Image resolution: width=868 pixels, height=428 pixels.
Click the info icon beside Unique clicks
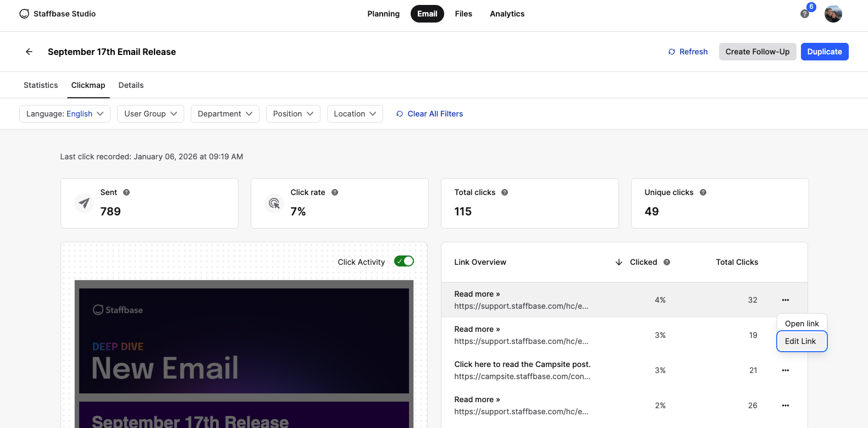703,192
